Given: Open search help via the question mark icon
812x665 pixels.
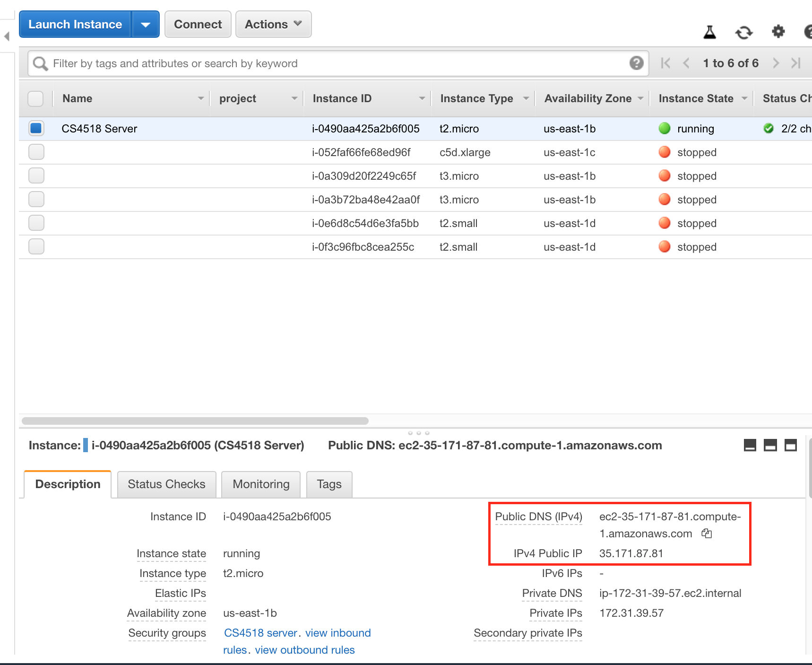Looking at the screenshot, I should tap(636, 63).
